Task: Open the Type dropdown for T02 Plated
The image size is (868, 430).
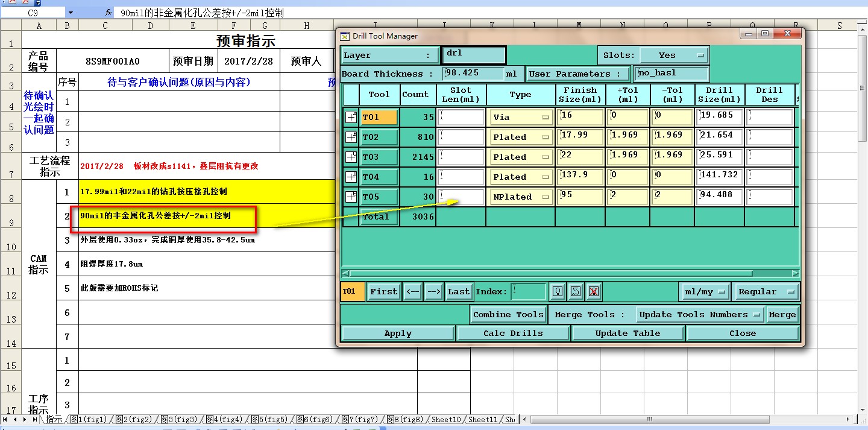Action: coord(521,137)
